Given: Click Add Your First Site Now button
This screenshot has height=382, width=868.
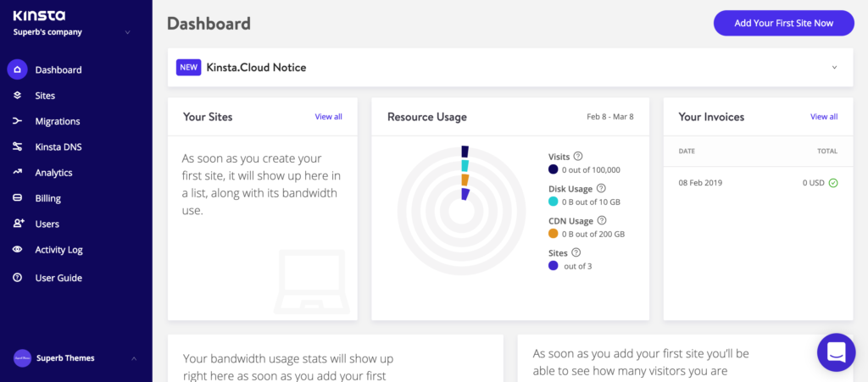Looking at the screenshot, I should (784, 23).
